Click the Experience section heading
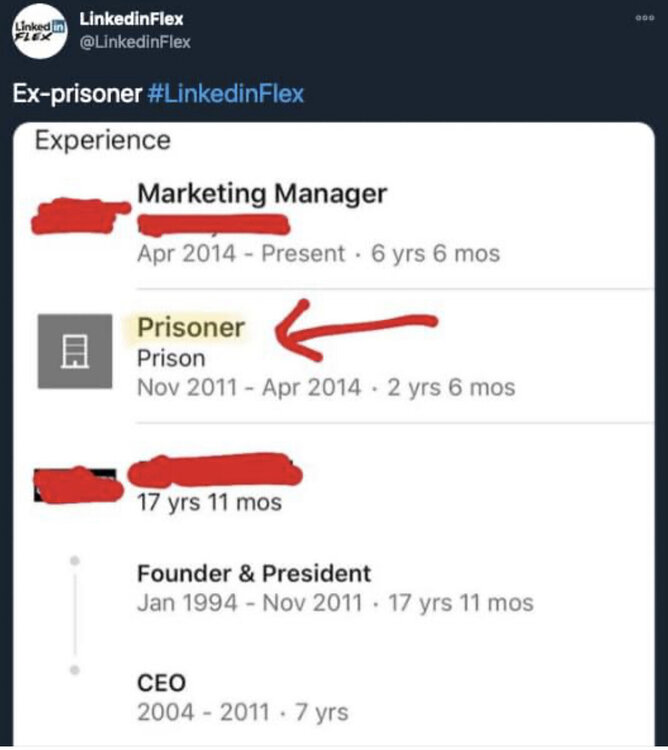668x750 pixels. [103, 141]
